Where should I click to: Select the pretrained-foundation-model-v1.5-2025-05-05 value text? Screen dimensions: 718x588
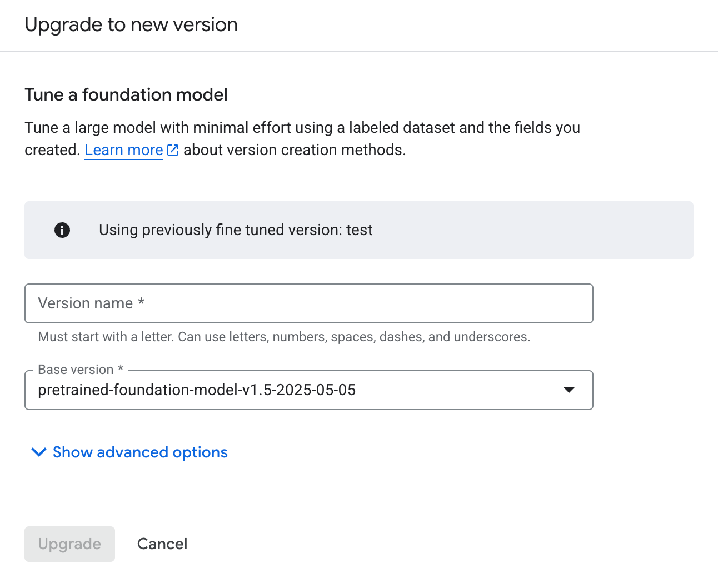click(x=197, y=390)
